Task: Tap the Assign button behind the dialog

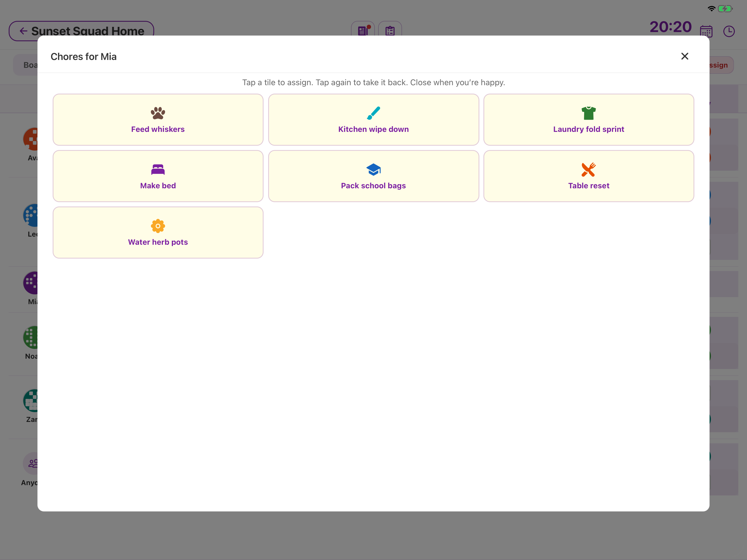Action: 721,65
